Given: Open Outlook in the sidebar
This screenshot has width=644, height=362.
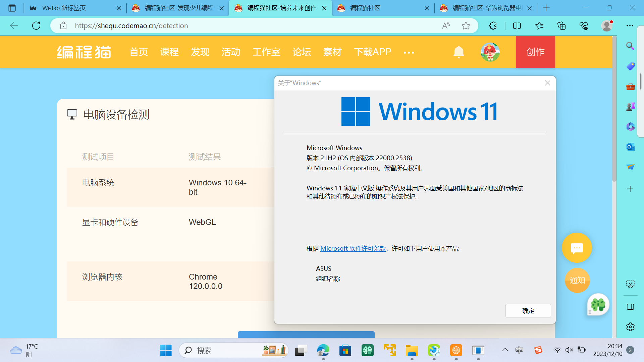Looking at the screenshot, I should [630, 147].
